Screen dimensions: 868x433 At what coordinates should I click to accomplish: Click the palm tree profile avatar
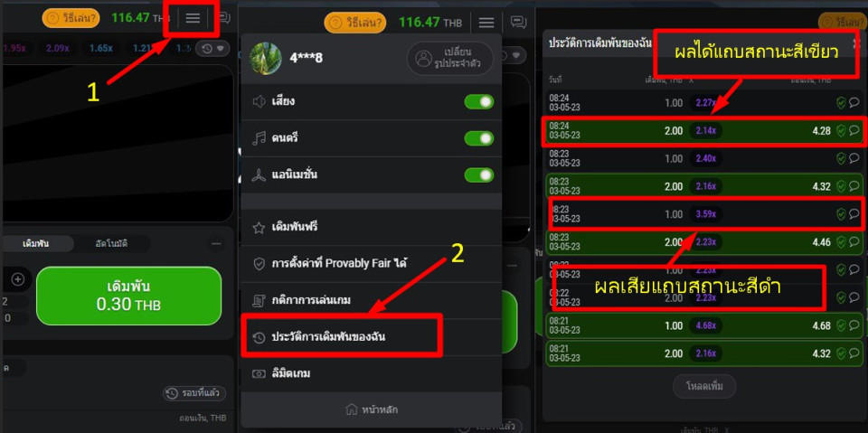point(265,58)
